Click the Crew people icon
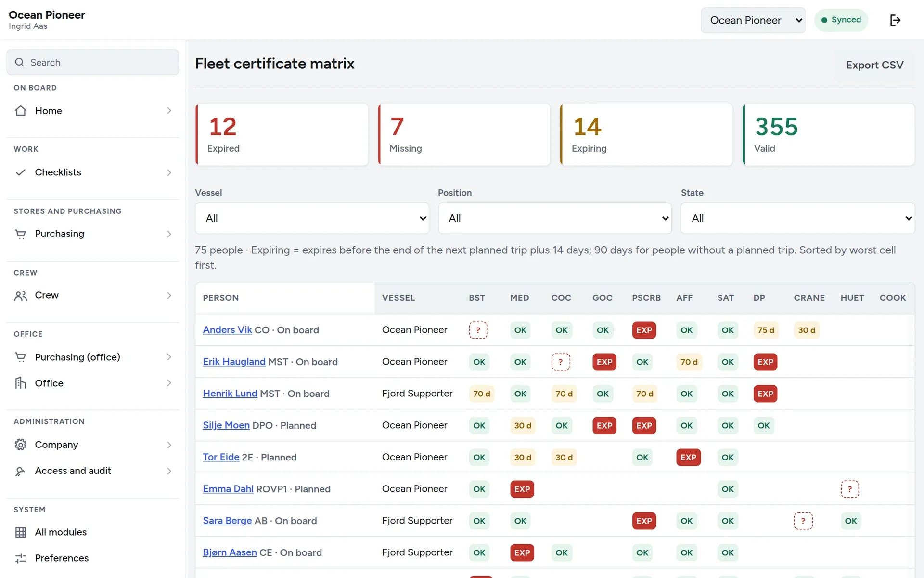This screenshot has width=924, height=578. [21, 296]
